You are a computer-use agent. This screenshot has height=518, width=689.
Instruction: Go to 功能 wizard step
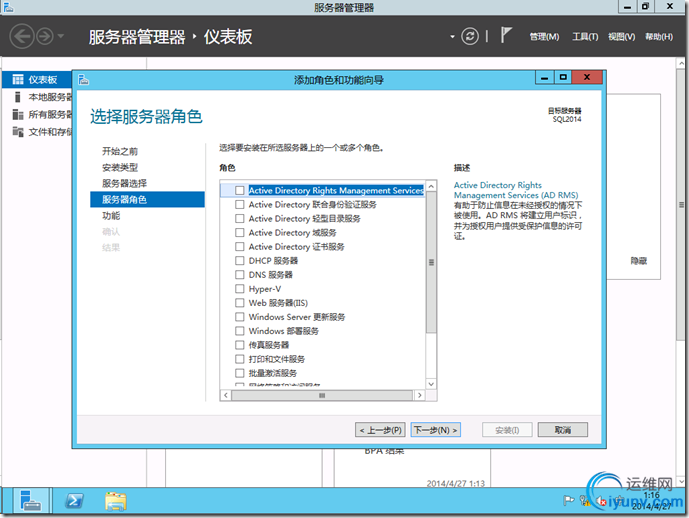pos(111,216)
